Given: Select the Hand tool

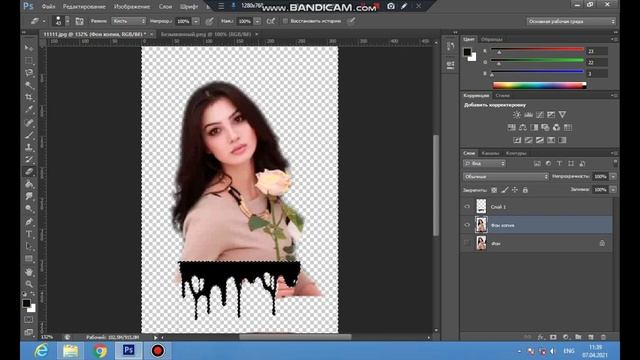Looking at the screenshot, I should coord(29,271).
